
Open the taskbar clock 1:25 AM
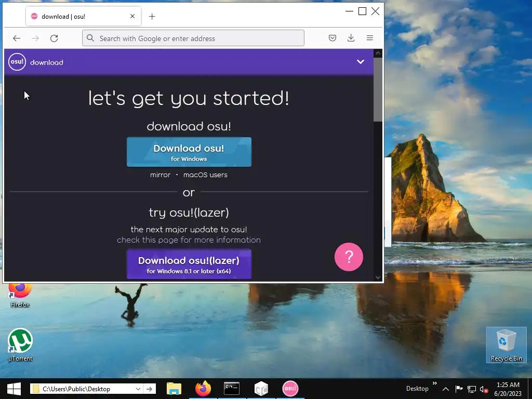pos(508,389)
